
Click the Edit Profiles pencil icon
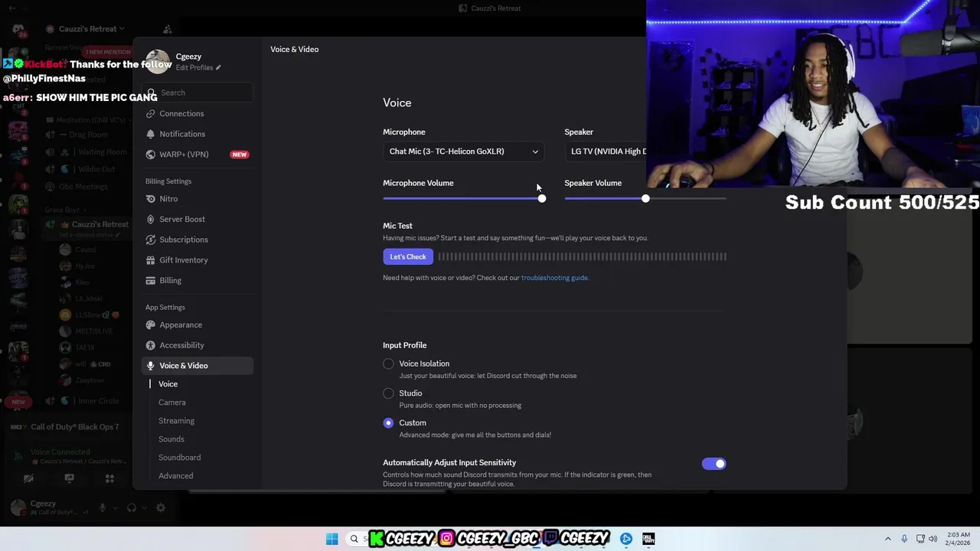click(x=218, y=67)
